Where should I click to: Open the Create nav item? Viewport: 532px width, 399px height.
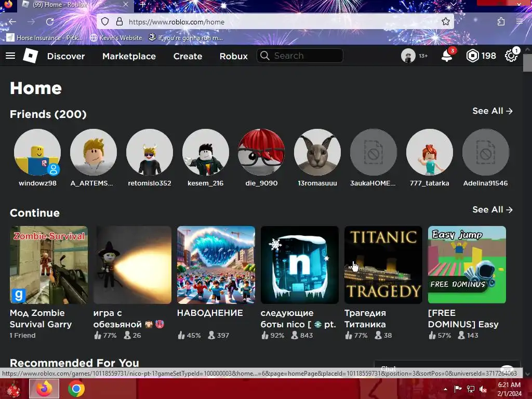188,56
